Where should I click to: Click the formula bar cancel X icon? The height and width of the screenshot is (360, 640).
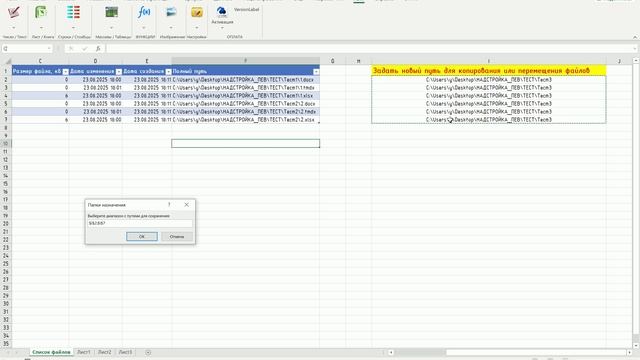pos(71,49)
